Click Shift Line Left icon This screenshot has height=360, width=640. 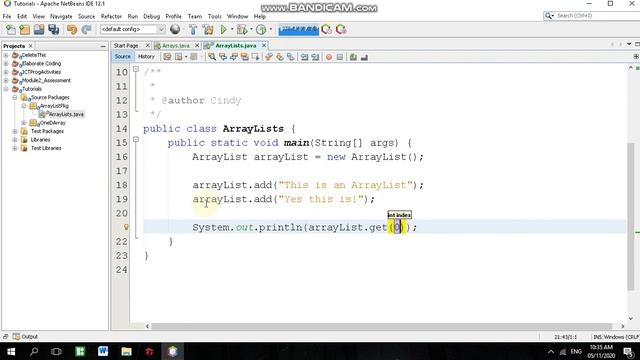coord(304,57)
